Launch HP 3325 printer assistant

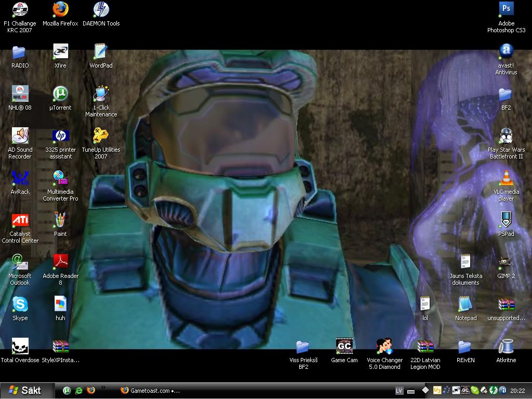[x=60, y=143]
